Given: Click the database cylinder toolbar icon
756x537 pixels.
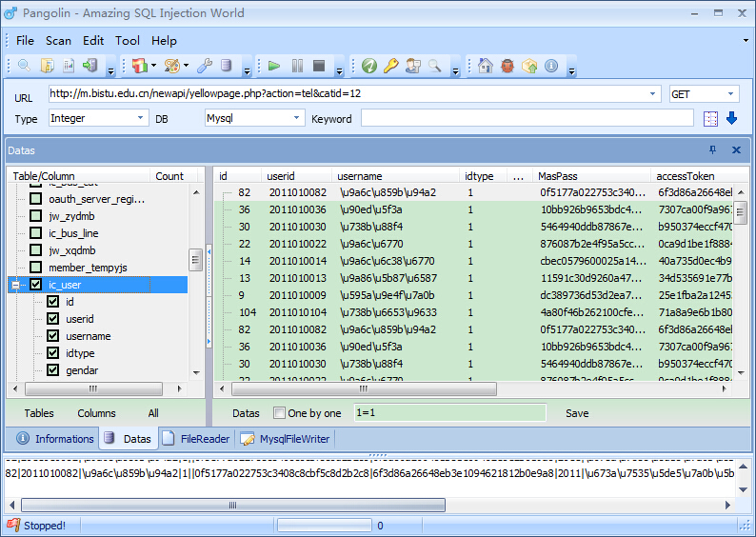Looking at the screenshot, I should coord(226,66).
